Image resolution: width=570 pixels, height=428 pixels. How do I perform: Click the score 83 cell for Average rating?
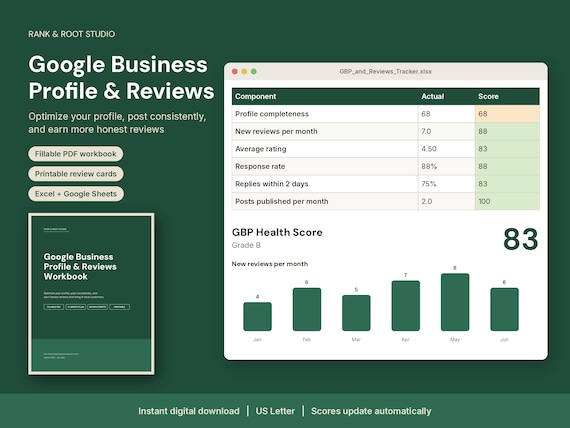tap(507, 149)
